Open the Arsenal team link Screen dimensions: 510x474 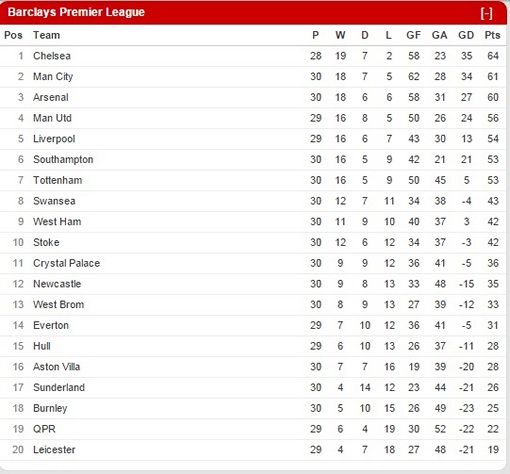coord(51,97)
